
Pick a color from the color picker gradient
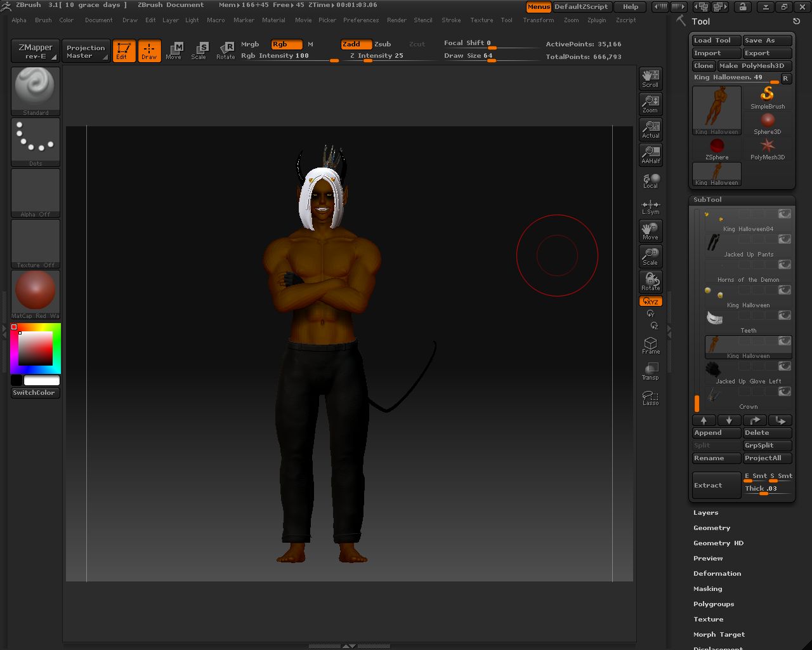[35, 349]
